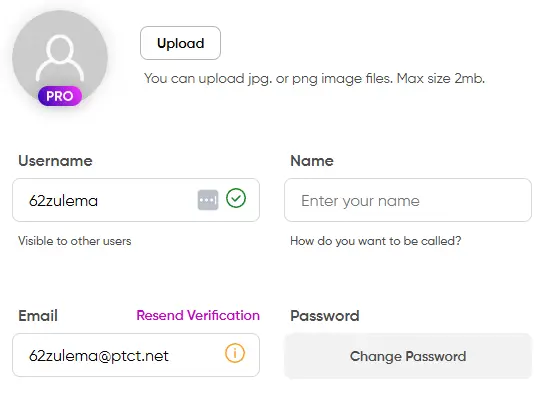This screenshot has height=397, width=539.
Task: Click the Password label
Action: coord(325,316)
